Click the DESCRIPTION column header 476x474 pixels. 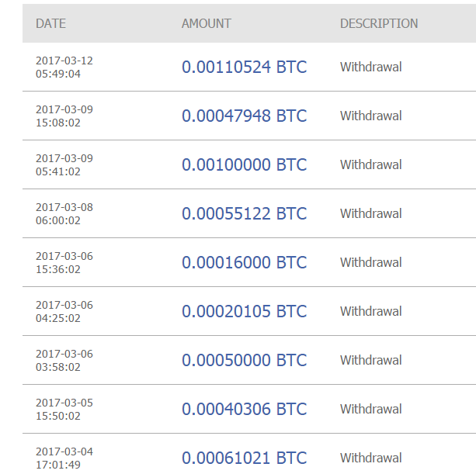pyautogui.click(x=379, y=23)
